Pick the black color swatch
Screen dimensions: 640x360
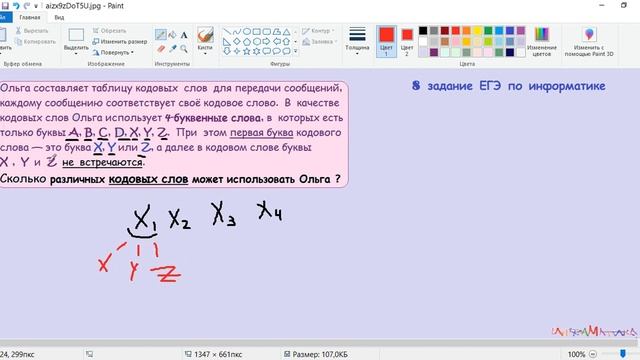click(423, 31)
